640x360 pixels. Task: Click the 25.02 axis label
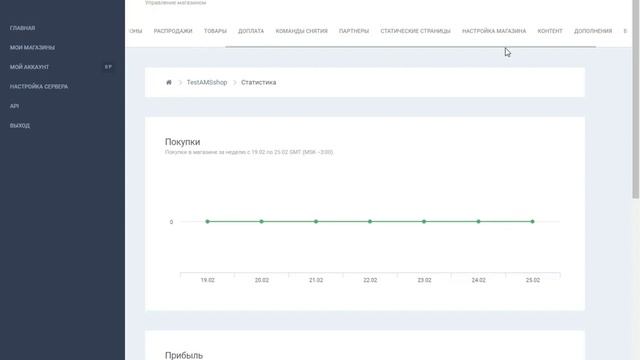click(533, 280)
